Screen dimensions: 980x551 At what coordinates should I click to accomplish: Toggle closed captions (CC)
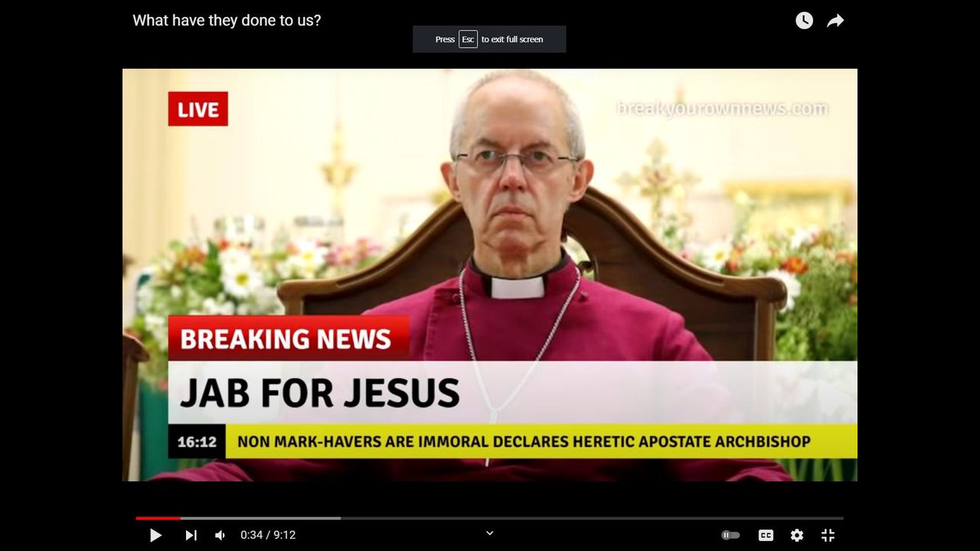click(766, 536)
